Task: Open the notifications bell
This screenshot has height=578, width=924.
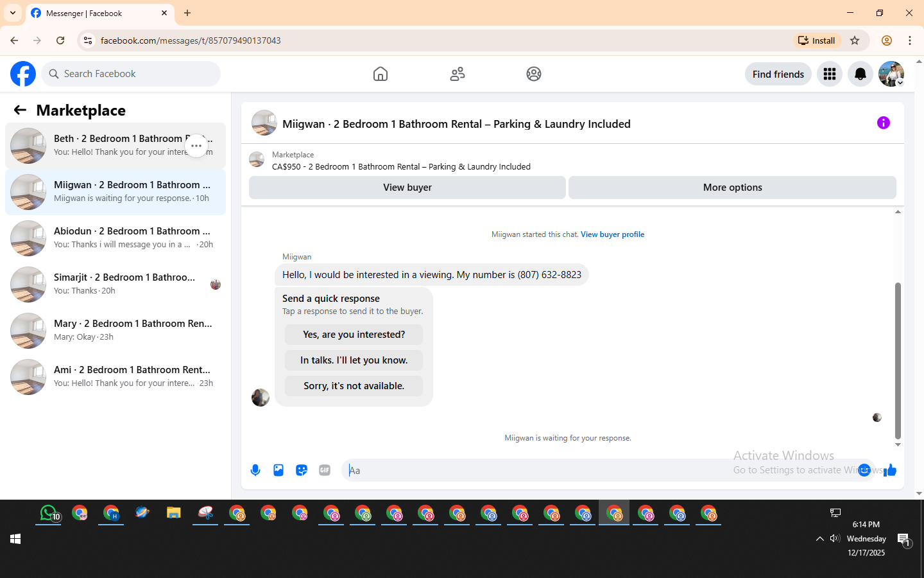Action: point(860,74)
